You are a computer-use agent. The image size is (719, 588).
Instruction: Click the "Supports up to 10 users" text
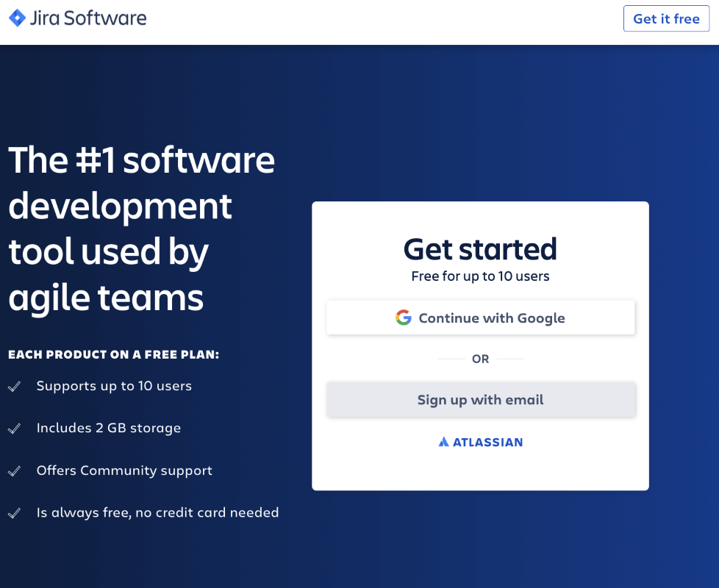[114, 386]
